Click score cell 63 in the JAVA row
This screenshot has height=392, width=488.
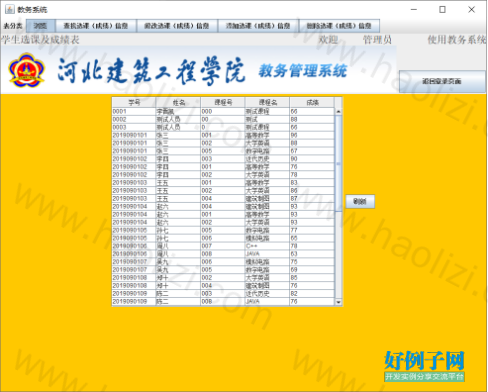tap(312, 254)
